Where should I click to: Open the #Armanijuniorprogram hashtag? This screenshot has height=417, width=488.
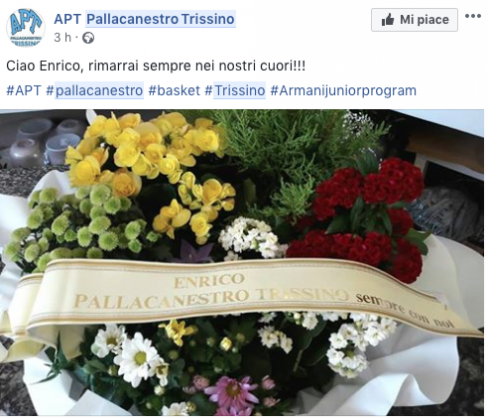(x=343, y=91)
